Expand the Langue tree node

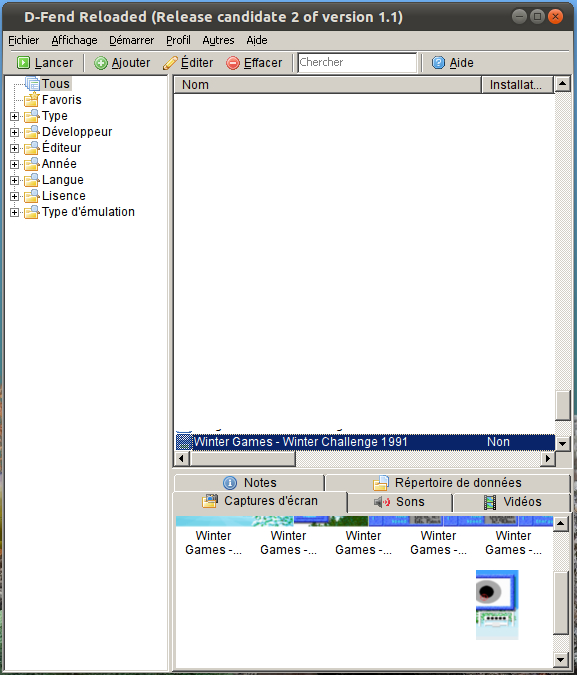(14, 180)
